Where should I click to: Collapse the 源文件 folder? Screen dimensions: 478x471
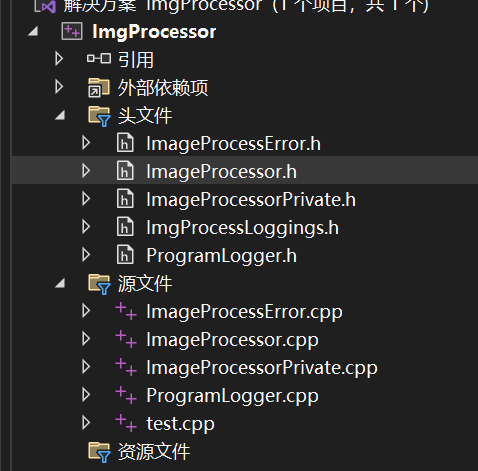tap(60, 283)
